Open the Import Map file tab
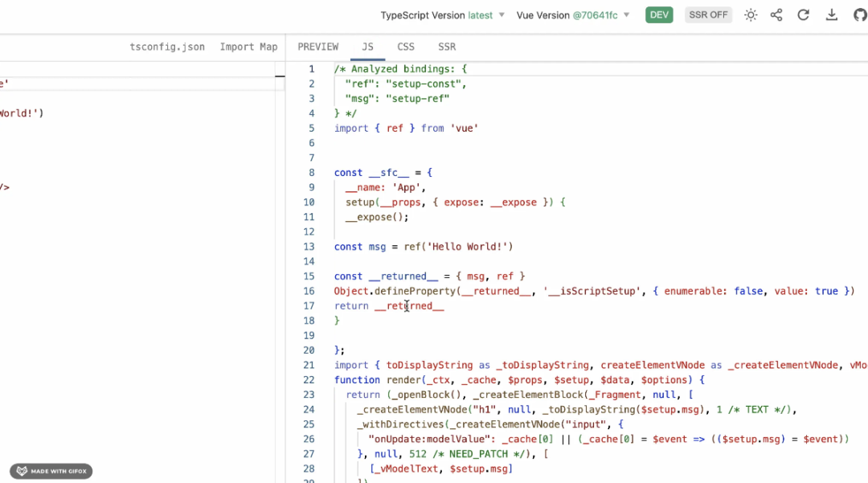The image size is (868, 483). 248,47
